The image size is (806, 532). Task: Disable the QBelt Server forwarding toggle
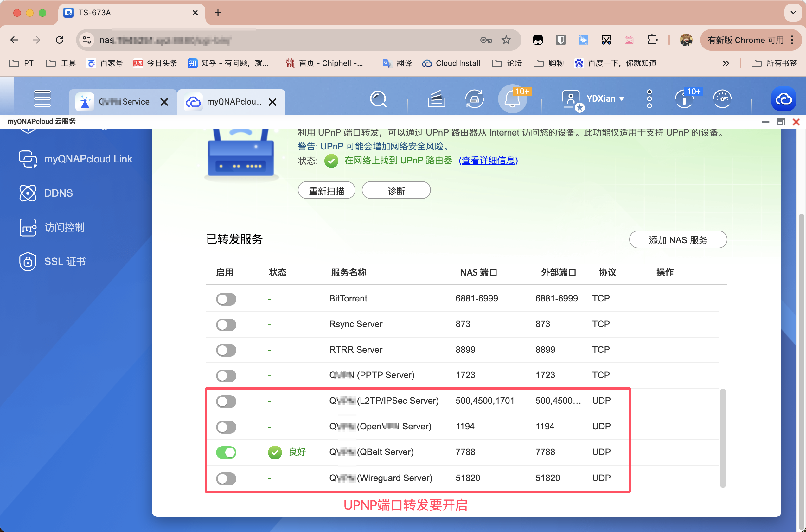point(226,453)
